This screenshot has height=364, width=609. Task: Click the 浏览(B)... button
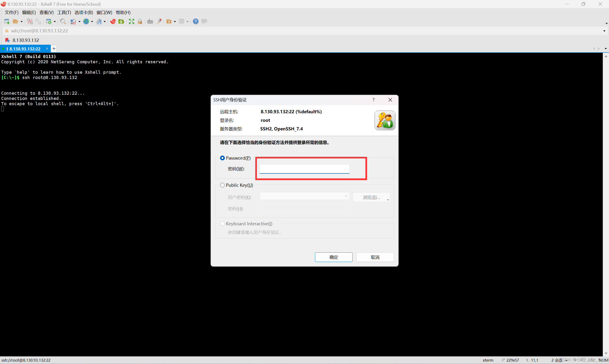pos(371,197)
